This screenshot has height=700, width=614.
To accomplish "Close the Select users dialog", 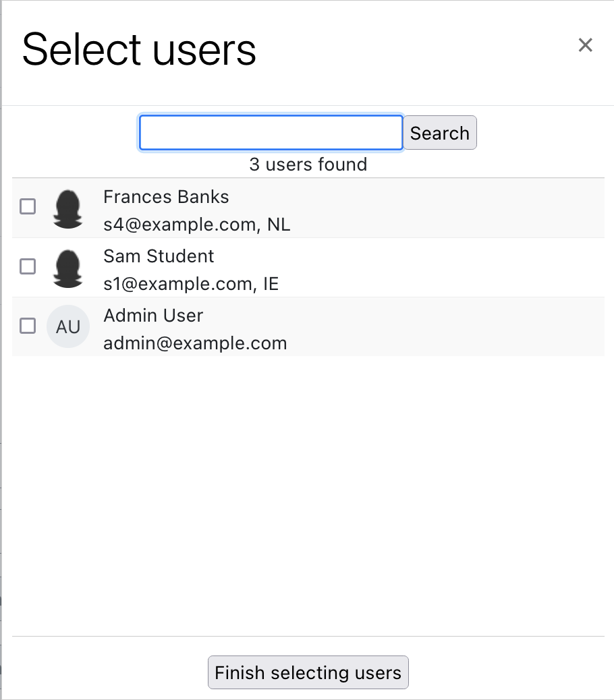I will [x=585, y=45].
